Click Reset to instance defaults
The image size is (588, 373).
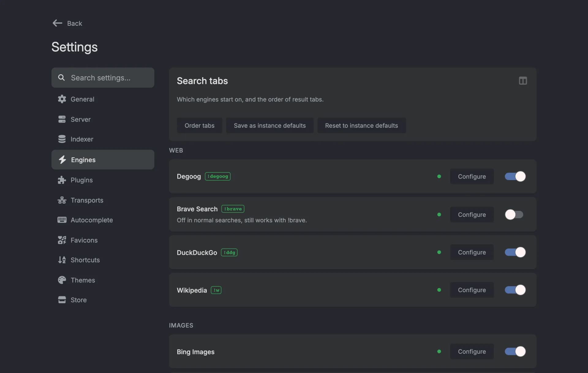(x=361, y=125)
